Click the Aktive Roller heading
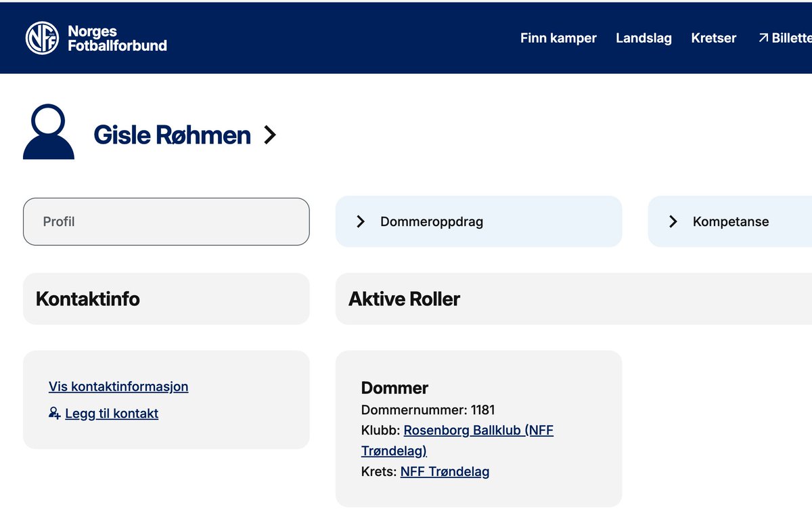 (x=404, y=299)
